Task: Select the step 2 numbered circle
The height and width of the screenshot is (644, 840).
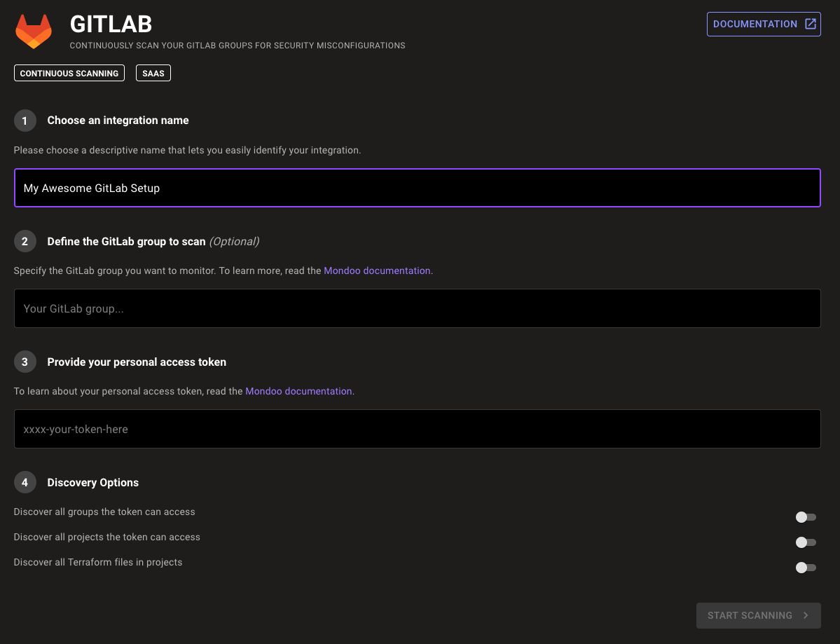Action: click(25, 241)
